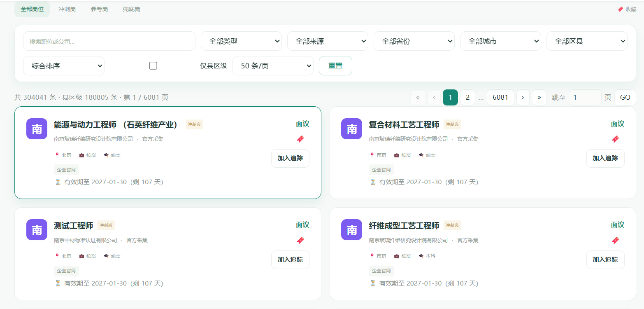644x309 pixels.
Task: Switch to the 兜底岗 tab
Action: click(x=131, y=9)
